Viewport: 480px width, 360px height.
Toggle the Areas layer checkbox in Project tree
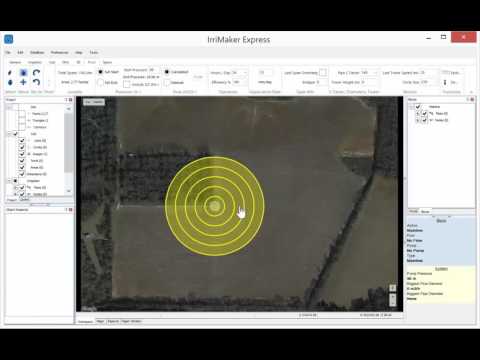point(22,167)
